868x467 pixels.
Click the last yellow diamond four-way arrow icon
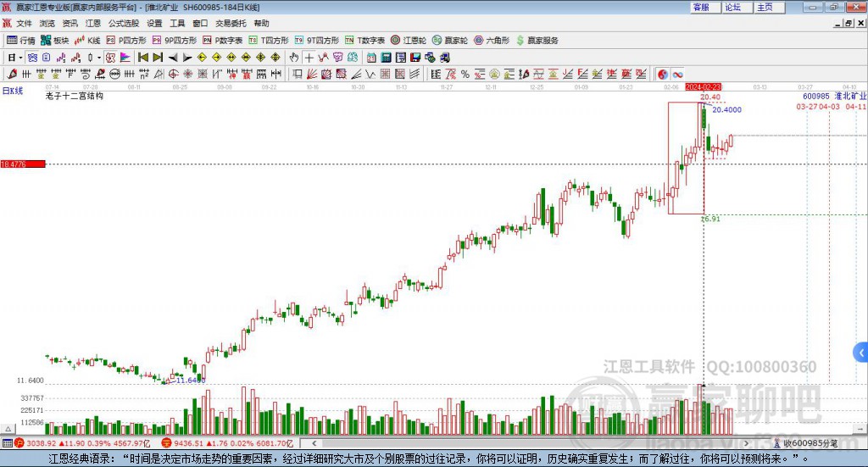coord(275,58)
